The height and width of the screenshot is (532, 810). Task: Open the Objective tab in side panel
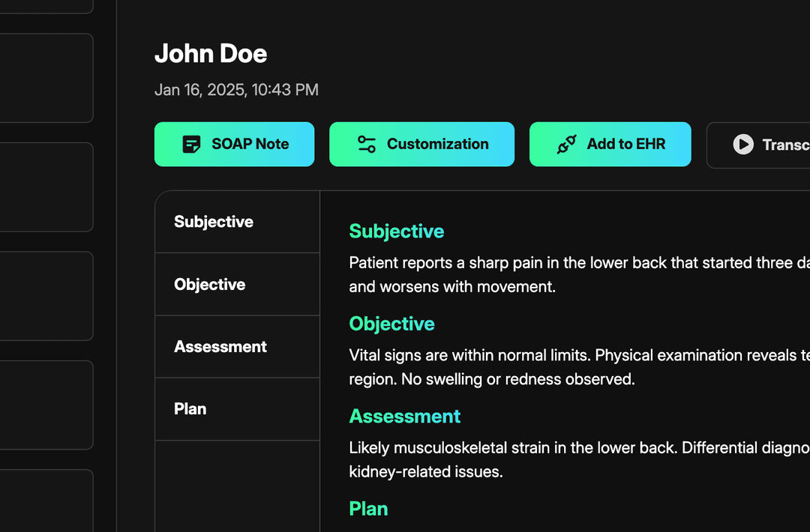click(x=210, y=285)
